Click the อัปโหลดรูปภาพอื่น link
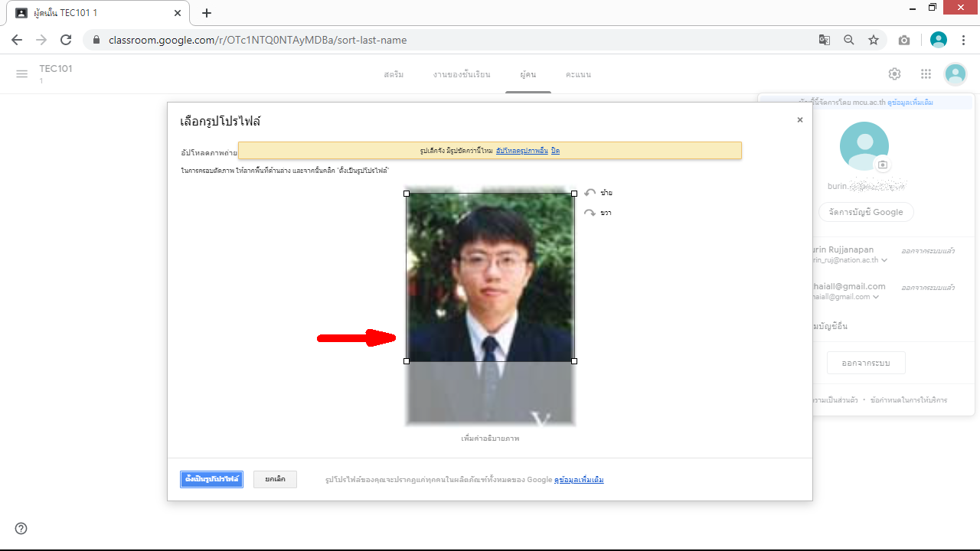Image resolution: width=980 pixels, height=551 pixels. (521, 151)
